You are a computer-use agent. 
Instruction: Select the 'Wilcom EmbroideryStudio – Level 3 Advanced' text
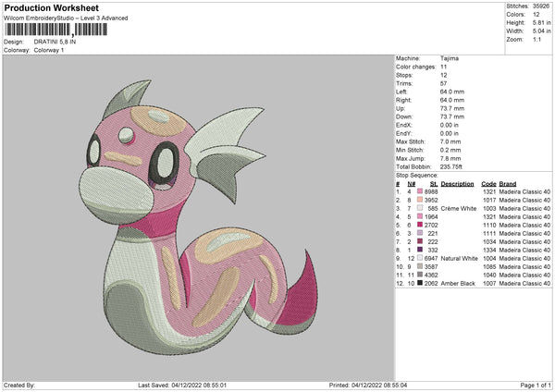click(x=66, y=18)
